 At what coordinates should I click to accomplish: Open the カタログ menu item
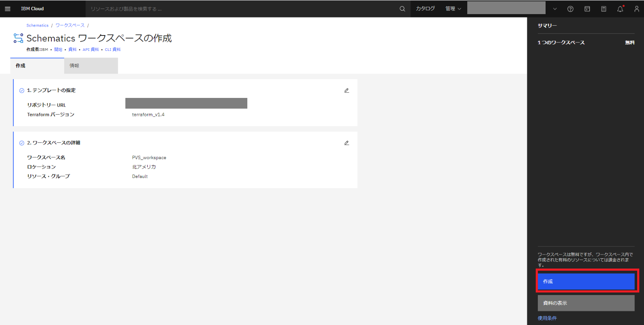pyautogui.click(x=425, y=9)
